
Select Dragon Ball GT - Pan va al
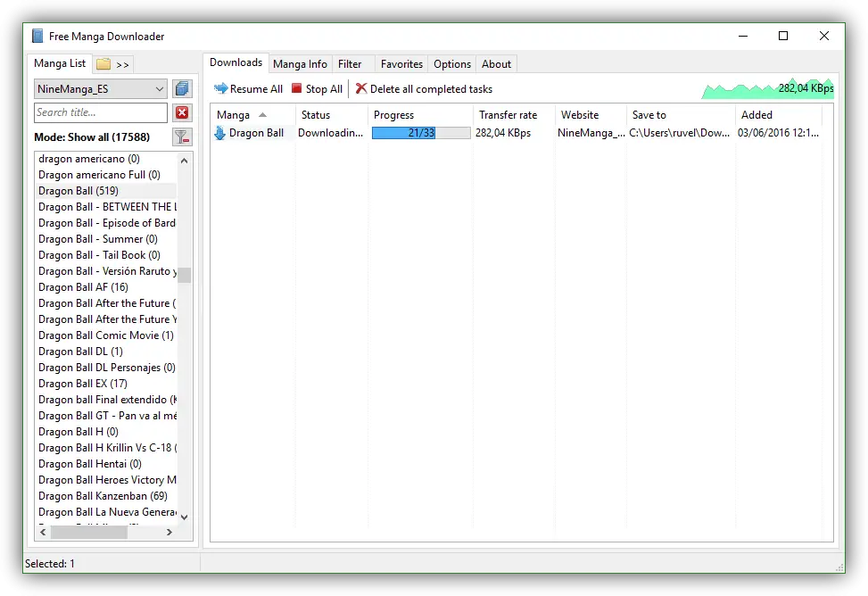point(106,416)
